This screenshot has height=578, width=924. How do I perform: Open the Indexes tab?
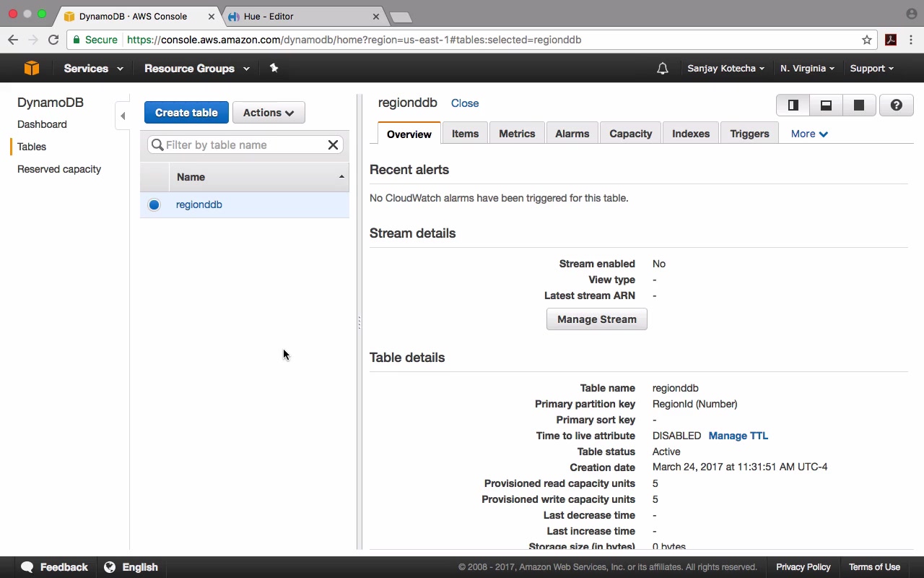[691, 134]
